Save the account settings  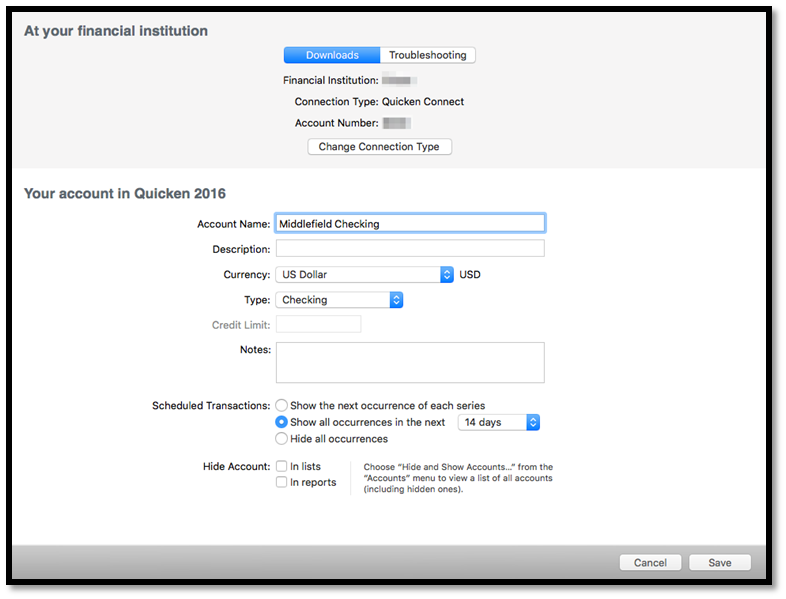point(720,562)
